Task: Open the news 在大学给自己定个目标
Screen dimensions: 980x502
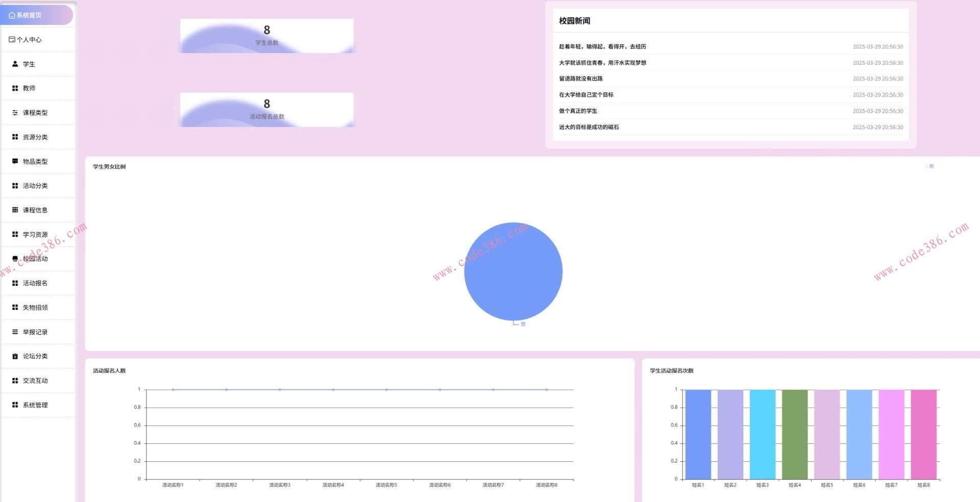Action: click(586, 95)
